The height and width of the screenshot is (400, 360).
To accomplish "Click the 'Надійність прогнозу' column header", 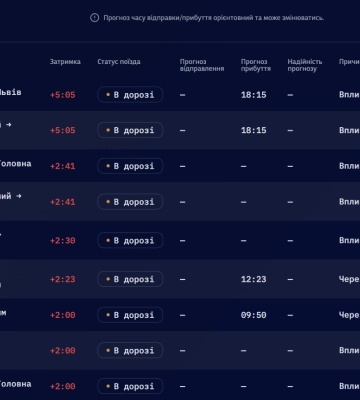I will click(305, 65).
